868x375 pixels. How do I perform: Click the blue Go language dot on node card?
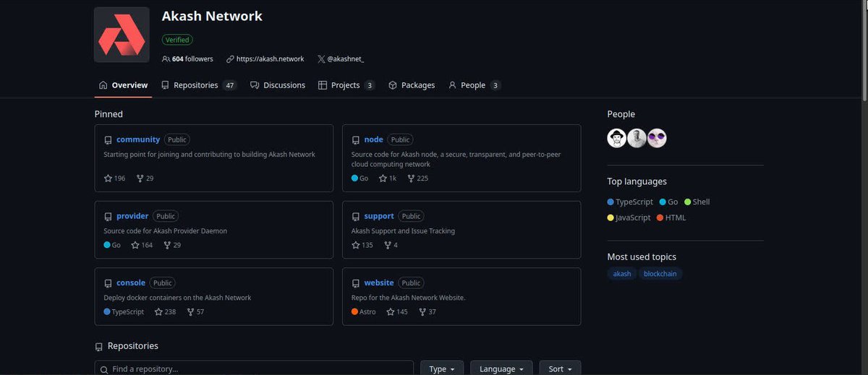point(354,178)
